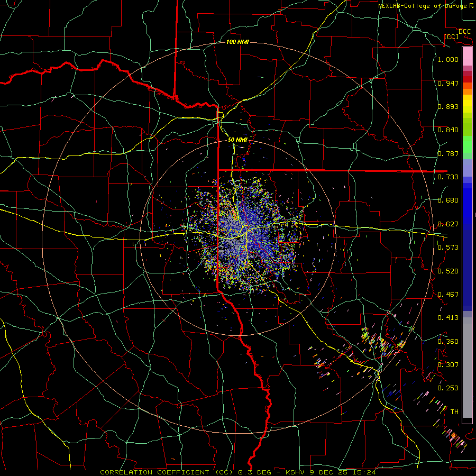Click the 0.733 scale value
476x476 pixels.
click(x=448, y=177)
